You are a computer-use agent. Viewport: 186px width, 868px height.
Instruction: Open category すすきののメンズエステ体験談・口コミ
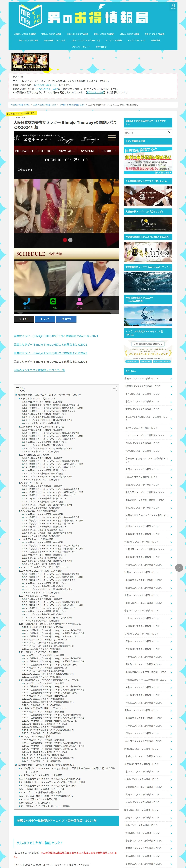[148, 436]
